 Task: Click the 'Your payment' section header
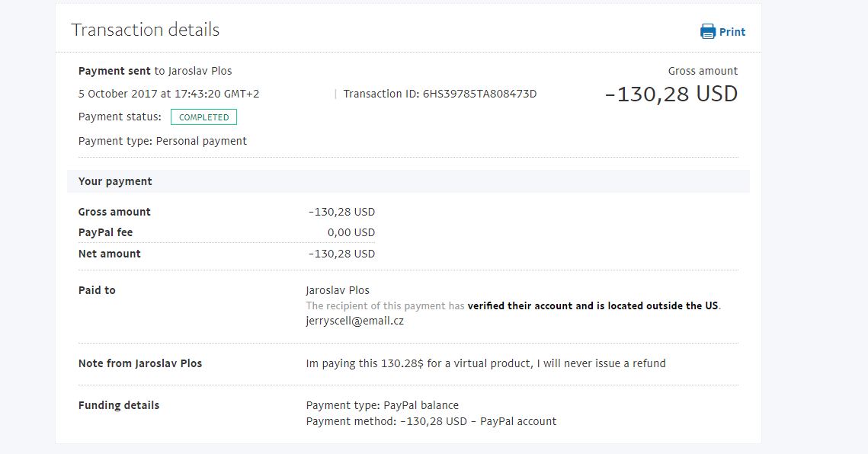tap(115, 181)
